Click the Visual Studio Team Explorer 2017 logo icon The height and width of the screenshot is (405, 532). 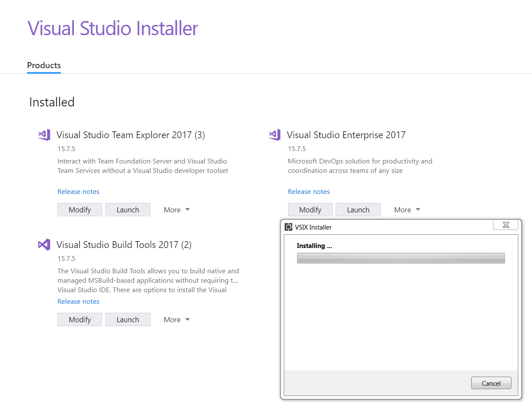44,135
